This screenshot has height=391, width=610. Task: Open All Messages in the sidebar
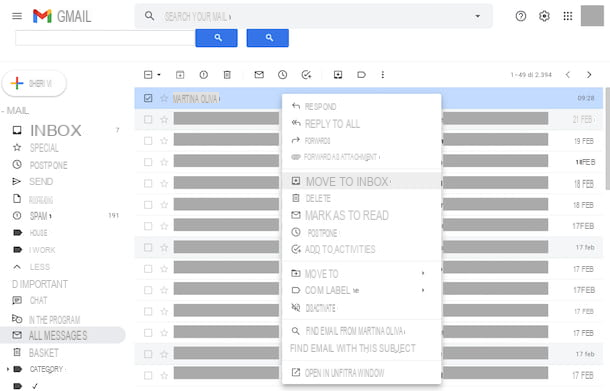pos(62,335)
